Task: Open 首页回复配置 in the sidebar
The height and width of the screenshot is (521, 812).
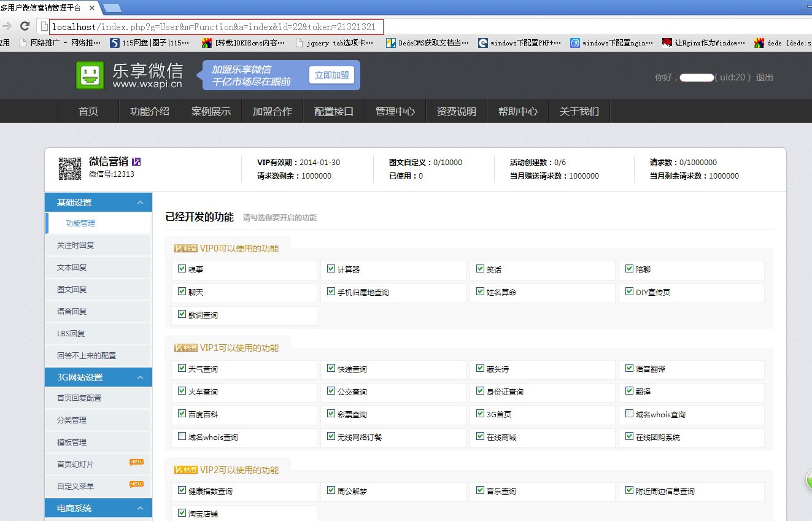Action: click(98, 398)
